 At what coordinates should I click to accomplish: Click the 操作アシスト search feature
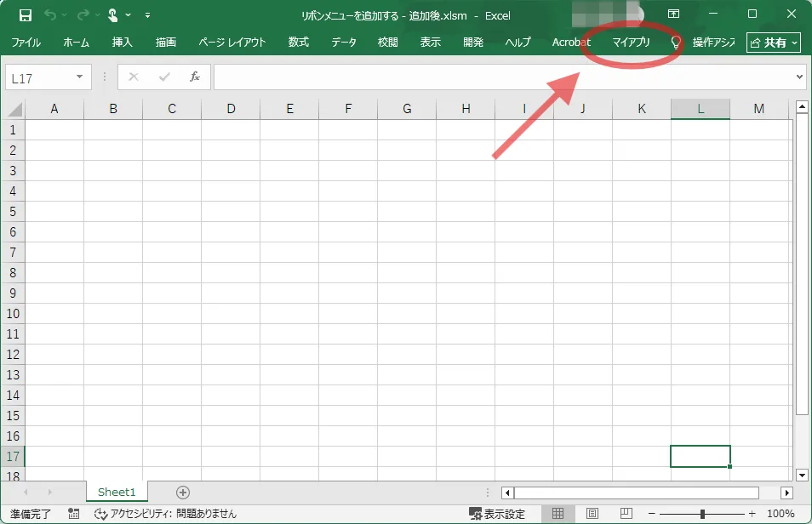712,42
